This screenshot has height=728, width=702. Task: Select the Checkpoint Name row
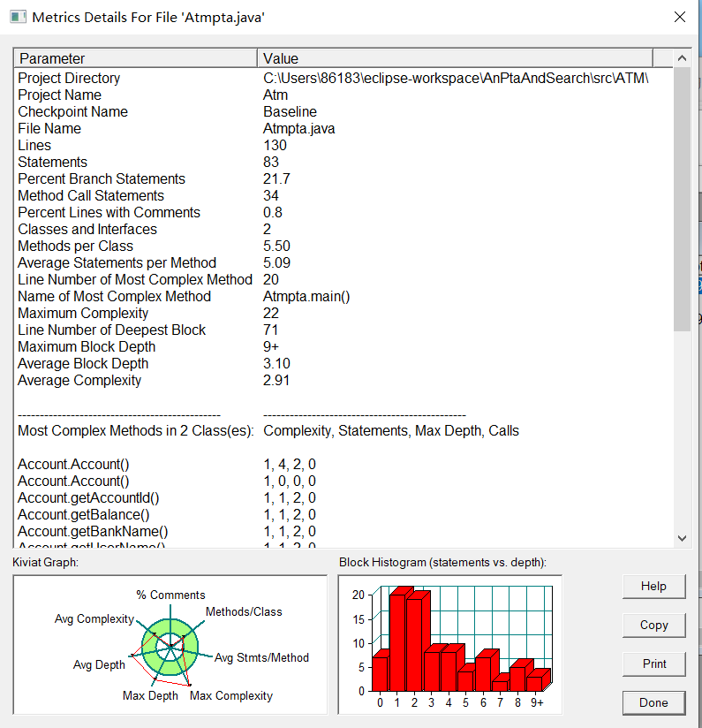click(343, 111)
